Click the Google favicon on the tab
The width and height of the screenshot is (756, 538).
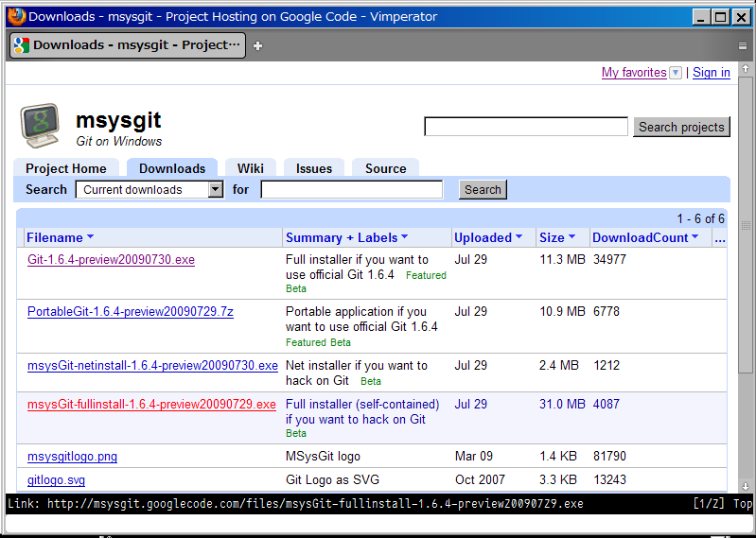point(22,45)
